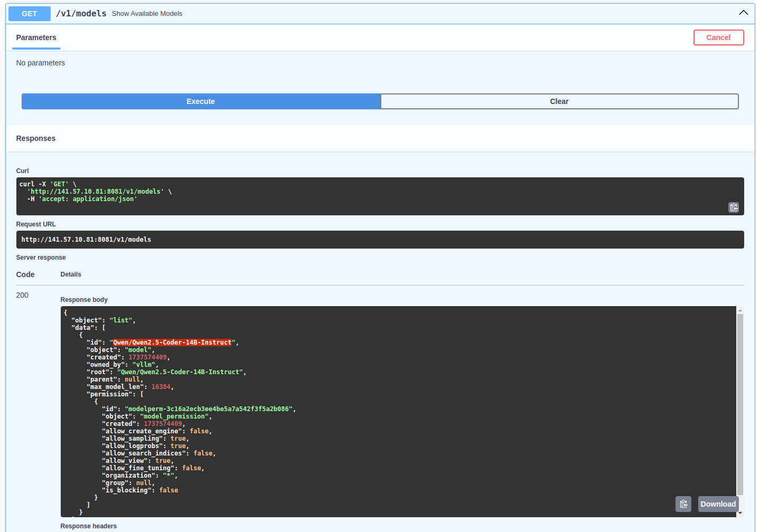Click the 200 response status code
Image resolution: width=769 pixels, height=532 pixels.
point(22,295)
